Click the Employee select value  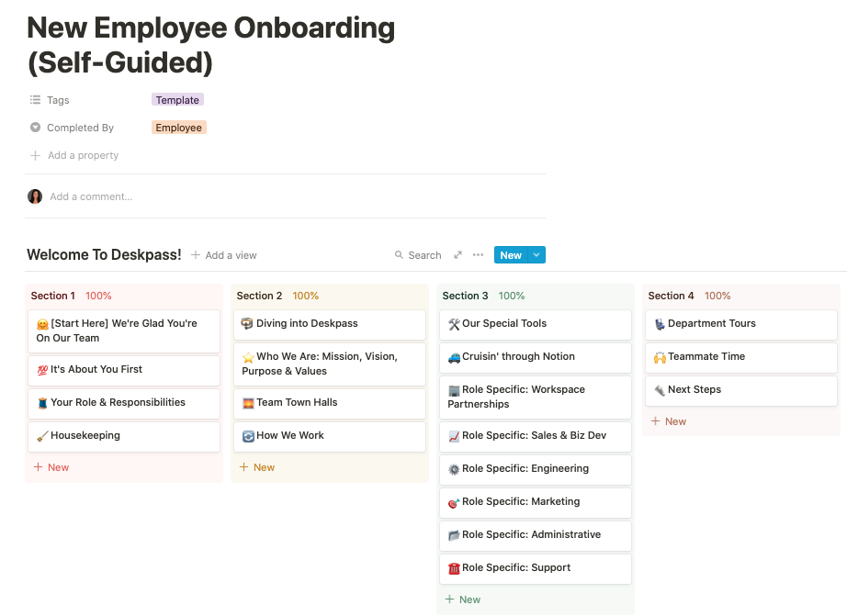pyautogui.click(x=179, y=128)
